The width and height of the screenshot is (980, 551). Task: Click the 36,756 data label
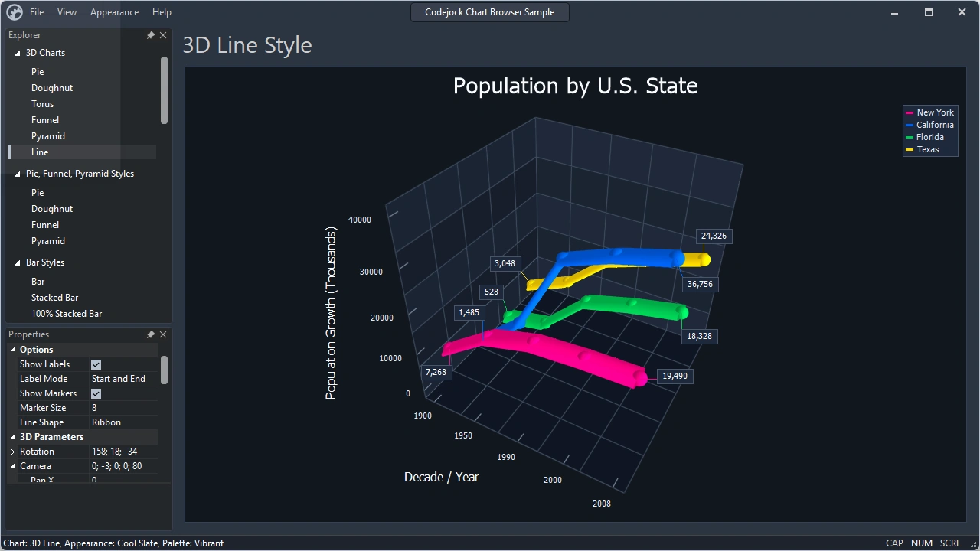[700, 284]
